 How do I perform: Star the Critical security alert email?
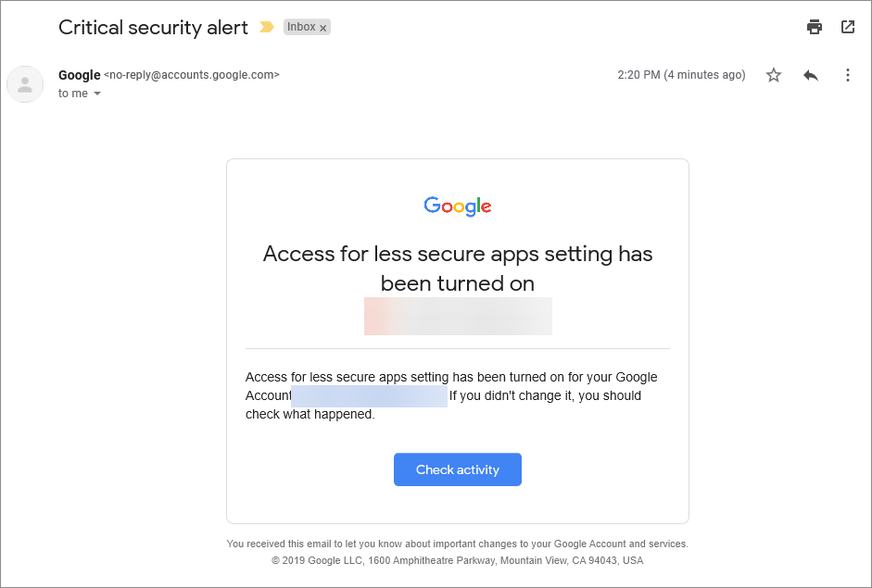[x=774, y=74]
